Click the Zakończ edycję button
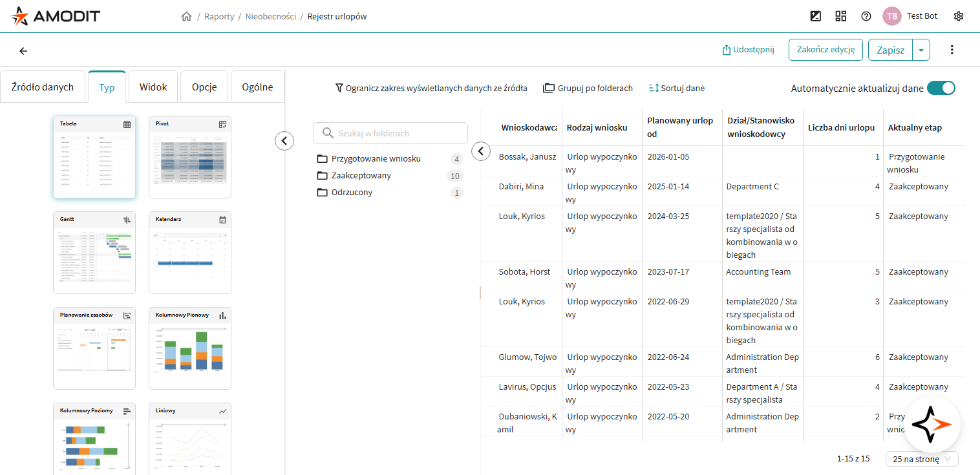Viewport: 980px width, 475px height. coord(826,50)
